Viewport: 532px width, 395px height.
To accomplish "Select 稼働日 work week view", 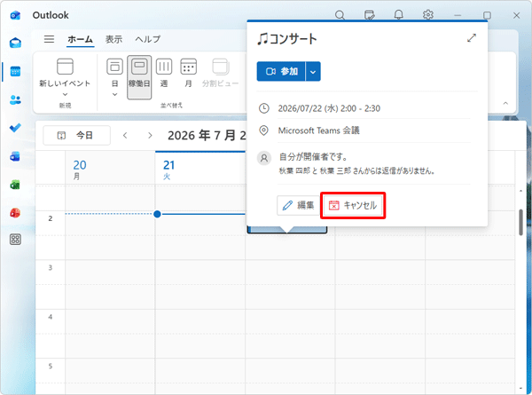I will (139, 77).
